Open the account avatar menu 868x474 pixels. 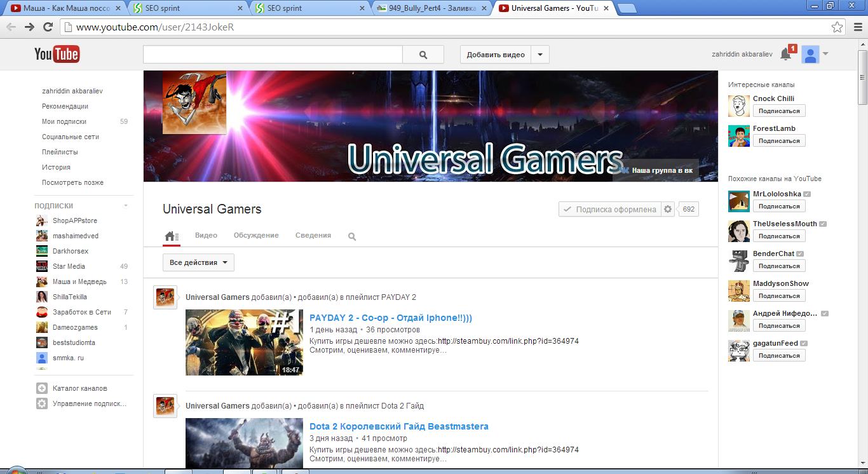(x=810, y=55)
